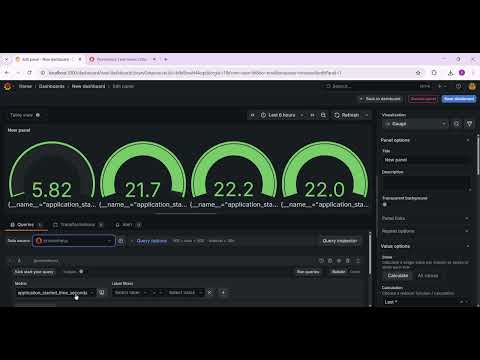
Task: Open the Select label dropdown
Action: 130,293
